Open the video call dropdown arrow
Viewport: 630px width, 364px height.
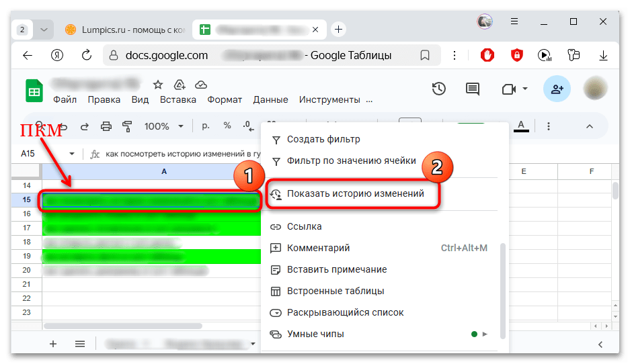(525, 89)
